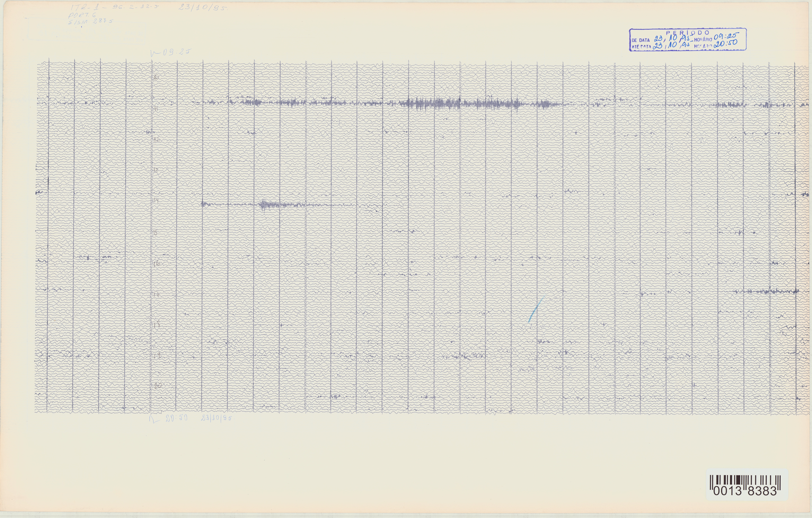This screenshot has height=518, width=812.
Task: Click the date written after 'DE DATA' in the stamp
Action: 673,39
